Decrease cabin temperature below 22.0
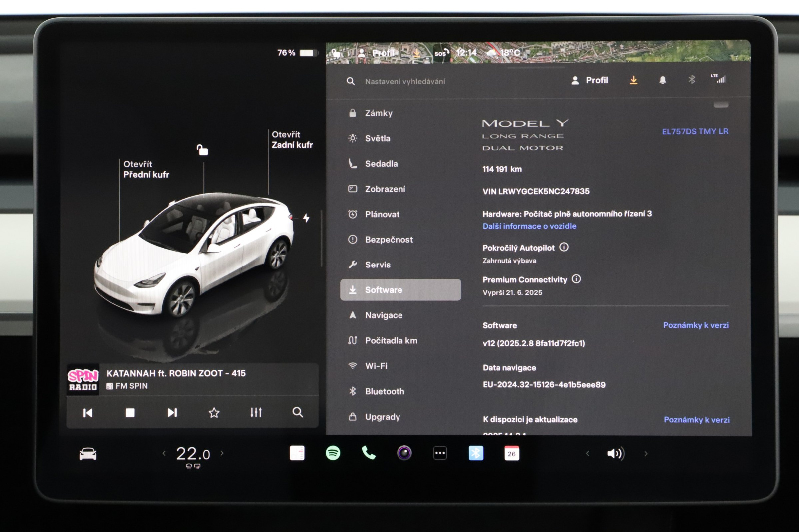Screen dimensions: 799x532 click(x=164, y=453)
